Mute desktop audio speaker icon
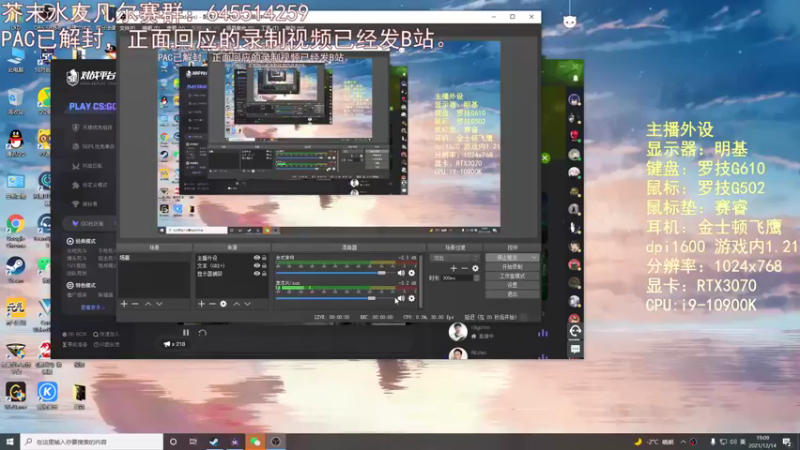The width and height of the screenshot is (800, 450). (401, 273)
